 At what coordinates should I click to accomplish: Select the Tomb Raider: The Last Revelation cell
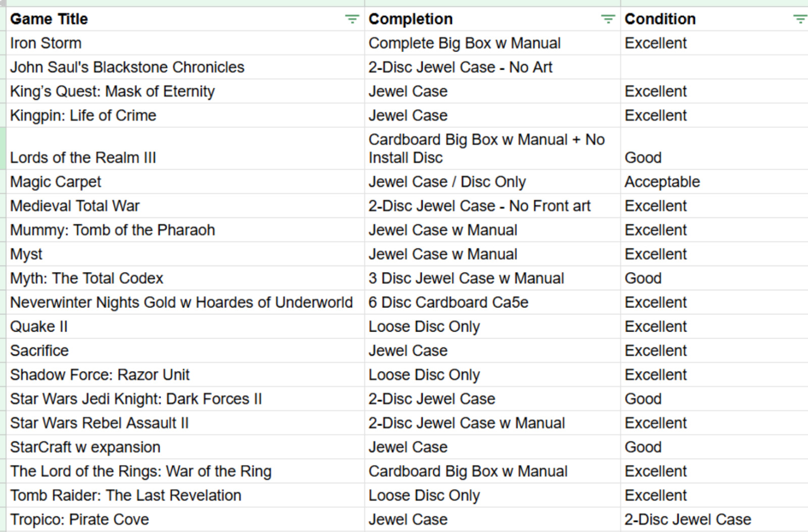coord(185,495)
